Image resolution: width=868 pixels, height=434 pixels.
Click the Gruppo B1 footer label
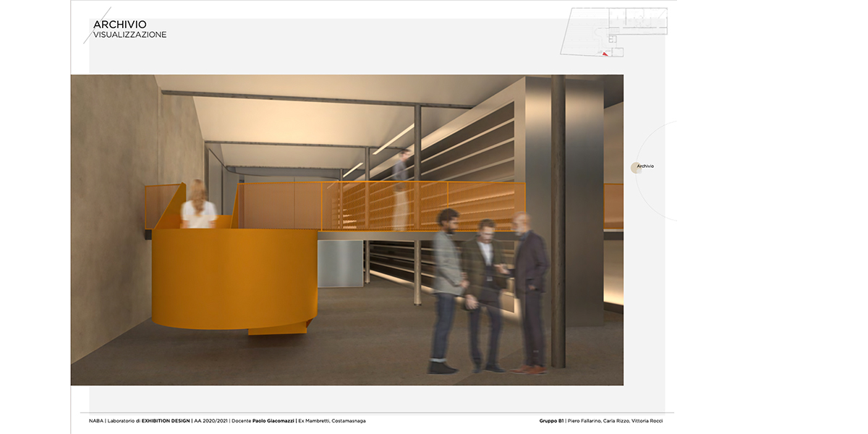tap(551, 421)
